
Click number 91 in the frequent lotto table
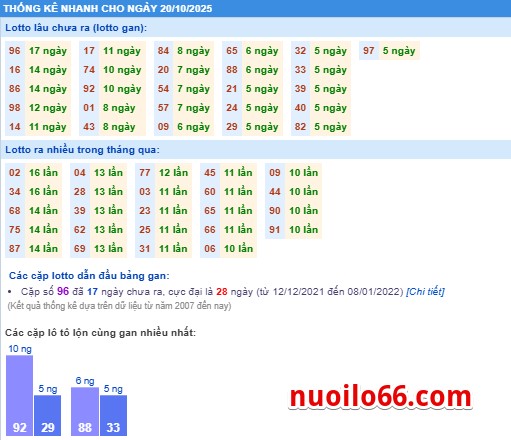[x=275, y=230]
